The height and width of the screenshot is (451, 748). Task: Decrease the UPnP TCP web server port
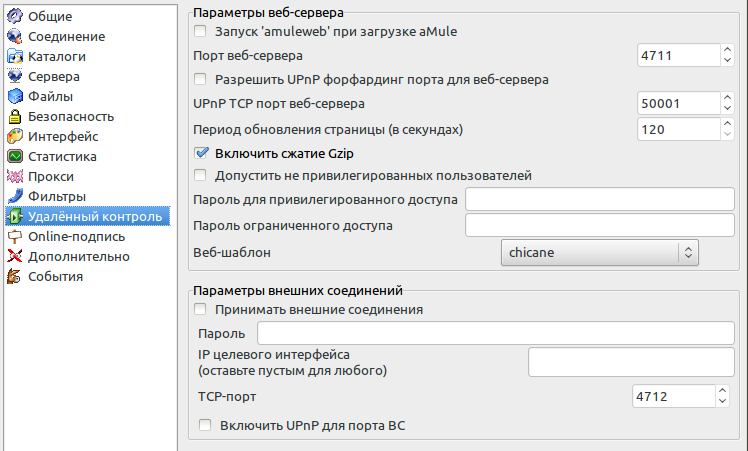click(x=727, y=109)
